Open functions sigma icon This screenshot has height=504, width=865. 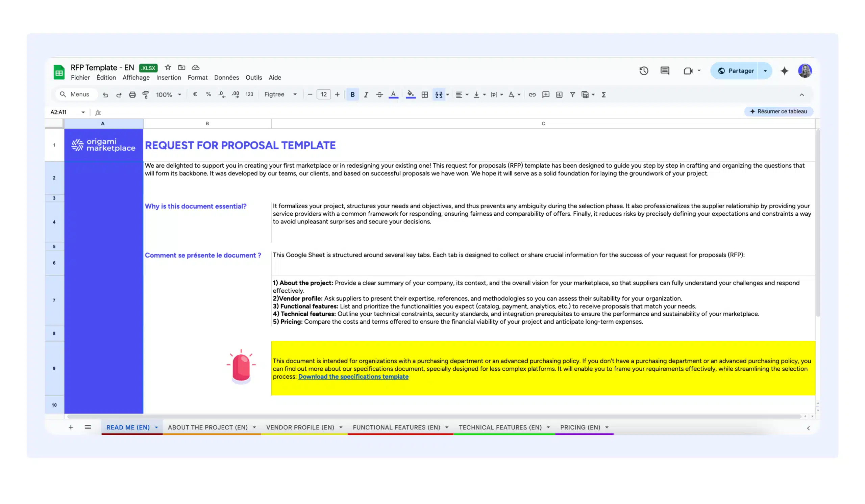[604, 95]
